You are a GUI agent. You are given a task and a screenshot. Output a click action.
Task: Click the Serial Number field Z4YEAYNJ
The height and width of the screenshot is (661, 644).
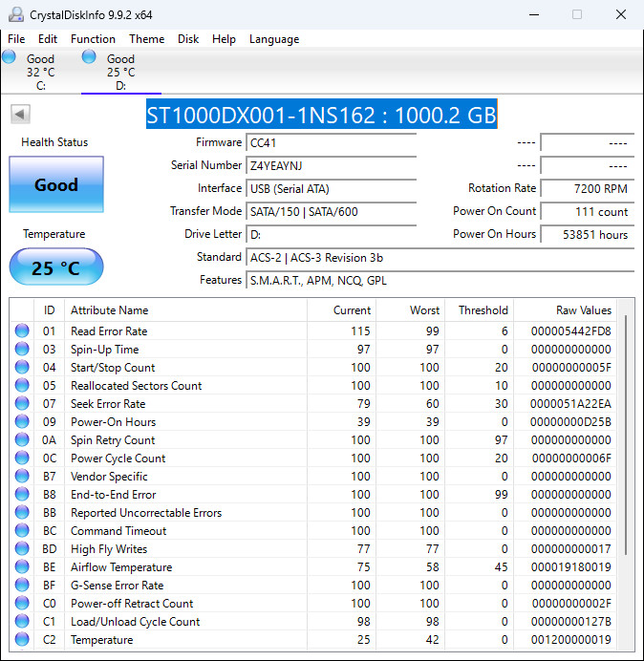[332, 165]
